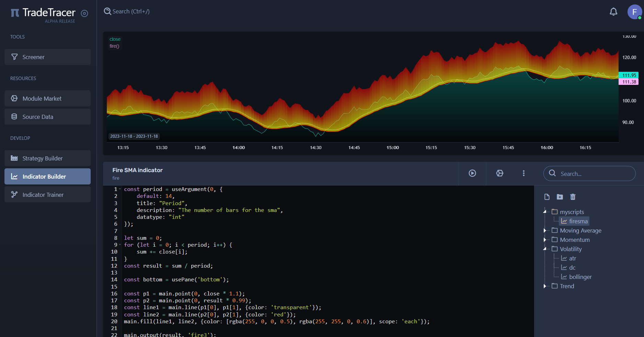The image size is (644, 337).
Task: Open the Screener tool
Action: coord(47,57)
